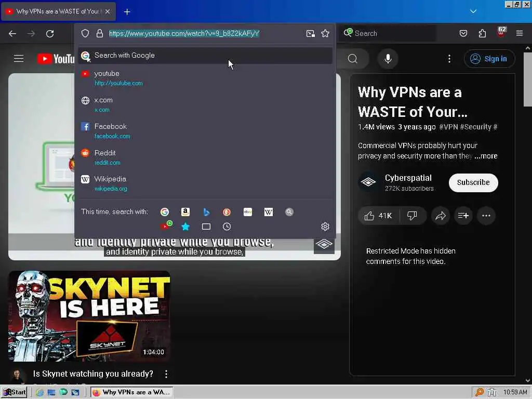Search this time with Amazon icon
This screenshot has height=399, width=532.
click(x=185, y=212)
